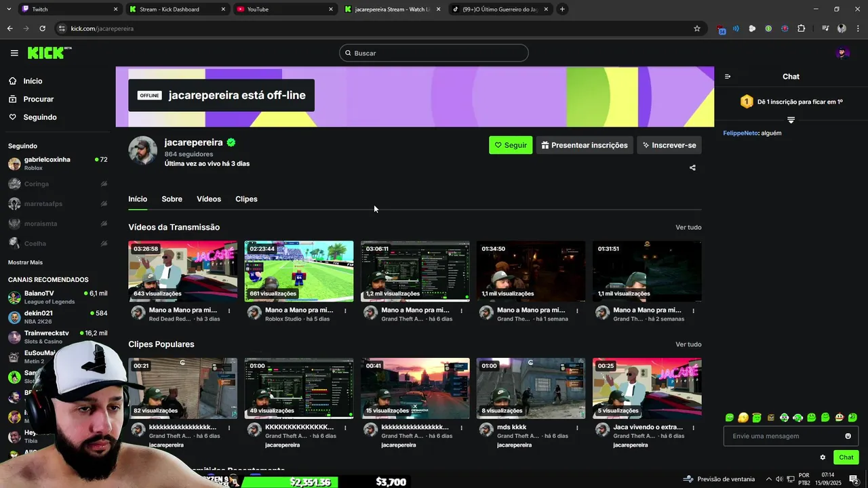Click the share icon below Inscrever-se
The height and width of the screenshot is (488, 868).
click(x=692, y=167)
